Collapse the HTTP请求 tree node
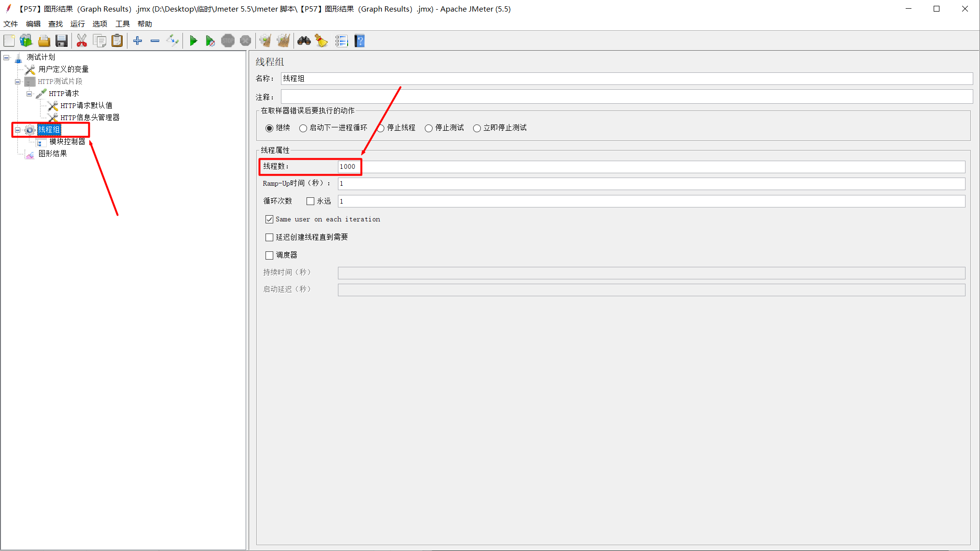 click(x=29, y=94)
